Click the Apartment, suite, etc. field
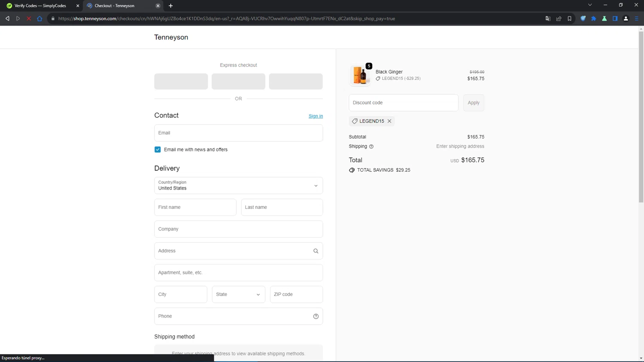644x362 pixels. click(x=238, y=273)
